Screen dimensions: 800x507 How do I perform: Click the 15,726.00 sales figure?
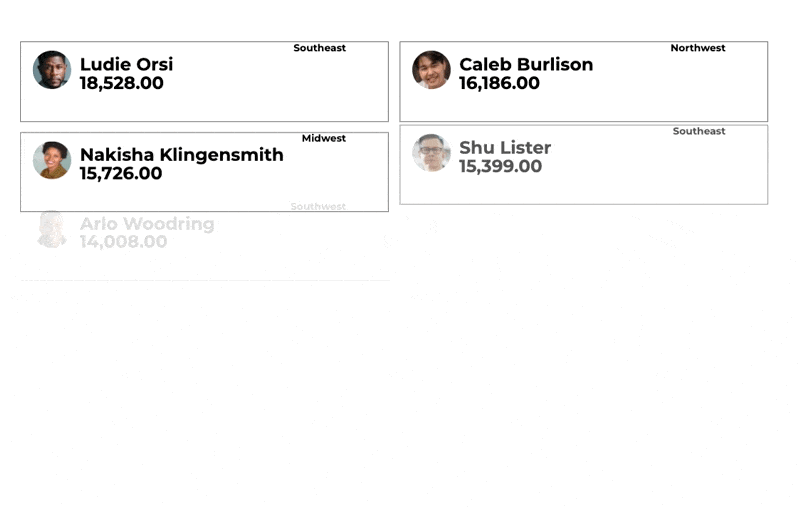click(121, 173)
